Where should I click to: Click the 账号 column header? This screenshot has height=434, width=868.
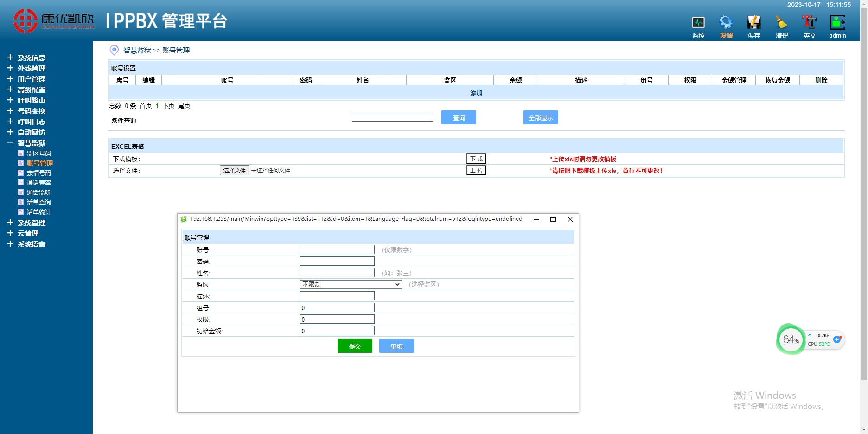[227, 80]
